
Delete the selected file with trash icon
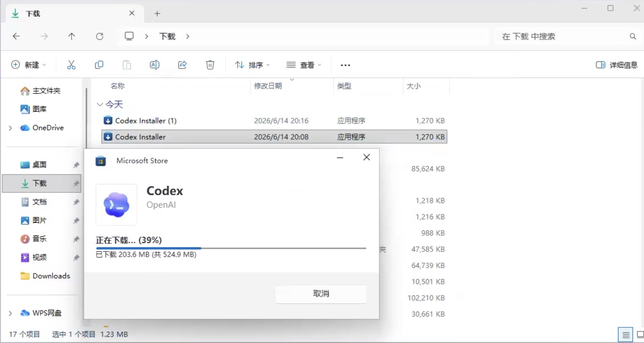(x=210, y=65)
